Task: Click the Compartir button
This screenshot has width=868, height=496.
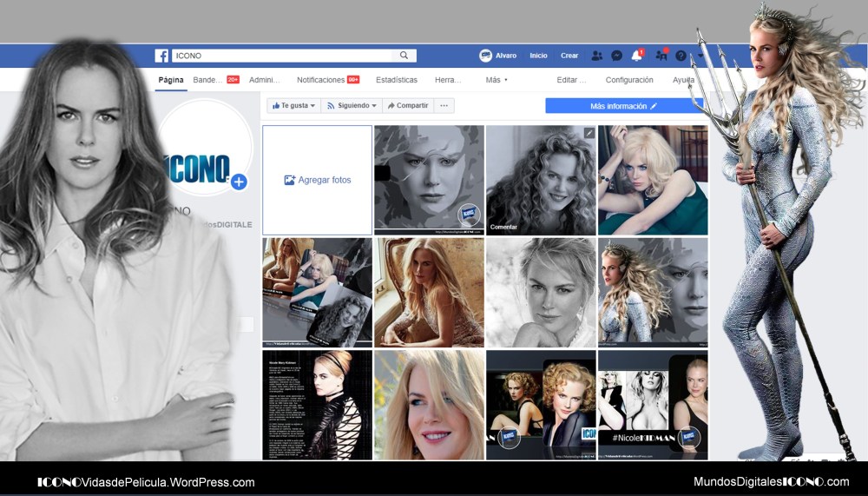Action: point(408,105)
